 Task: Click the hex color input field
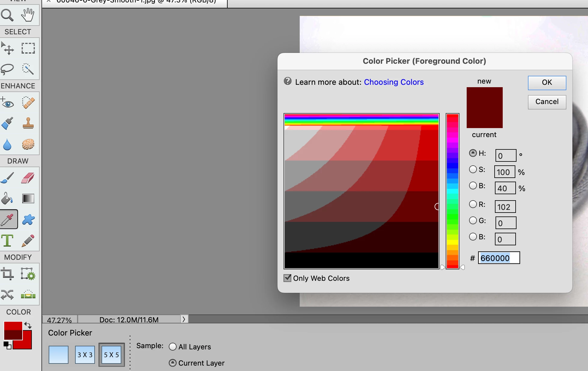coord(499,258)
